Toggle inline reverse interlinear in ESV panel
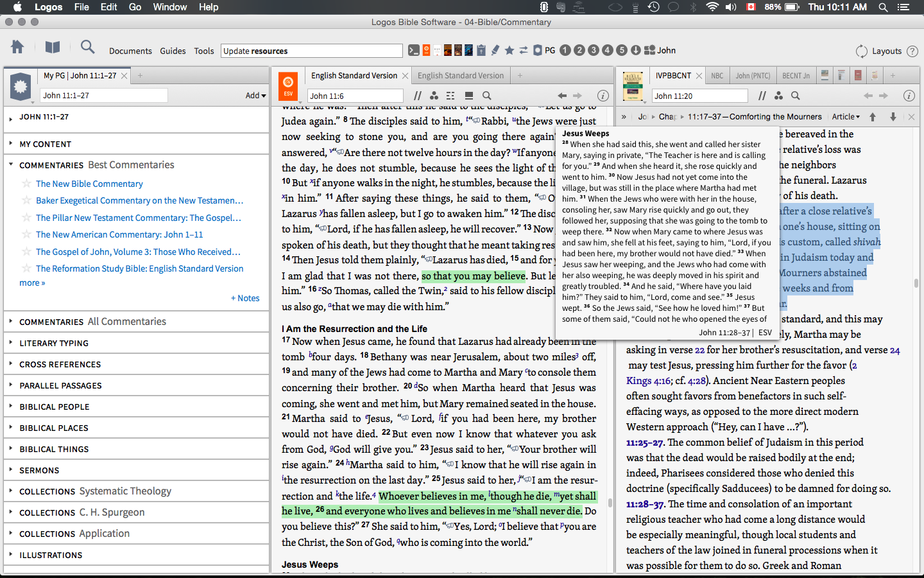 (469, 96)
